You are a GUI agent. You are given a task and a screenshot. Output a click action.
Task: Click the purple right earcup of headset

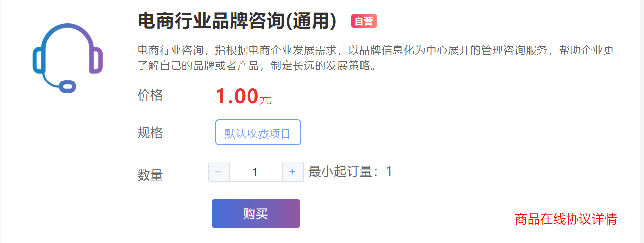97,60
